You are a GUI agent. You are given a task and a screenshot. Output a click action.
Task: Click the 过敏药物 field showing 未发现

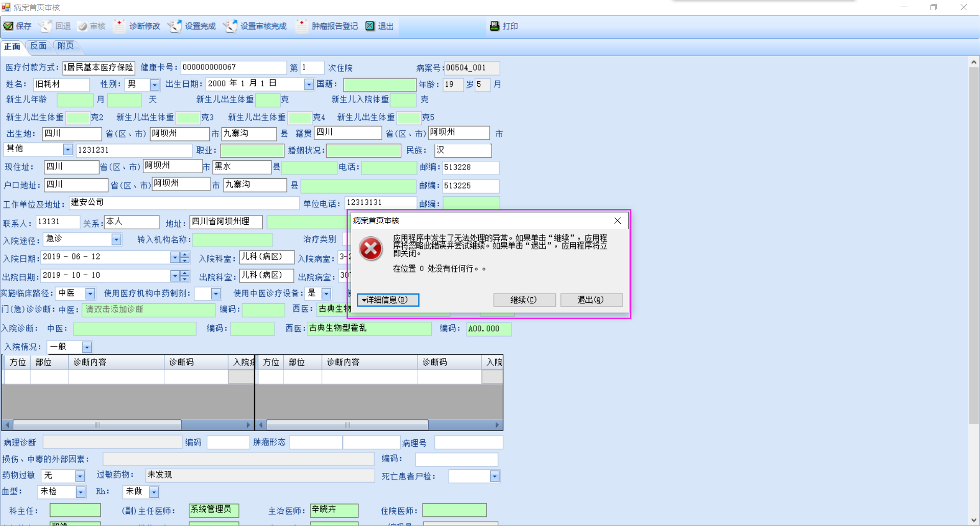pos(260,475)
